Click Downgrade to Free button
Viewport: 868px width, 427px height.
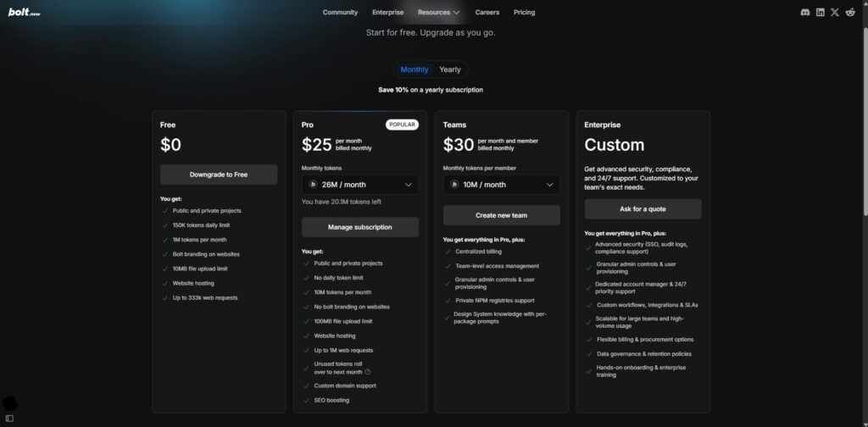tap(219, 175)
